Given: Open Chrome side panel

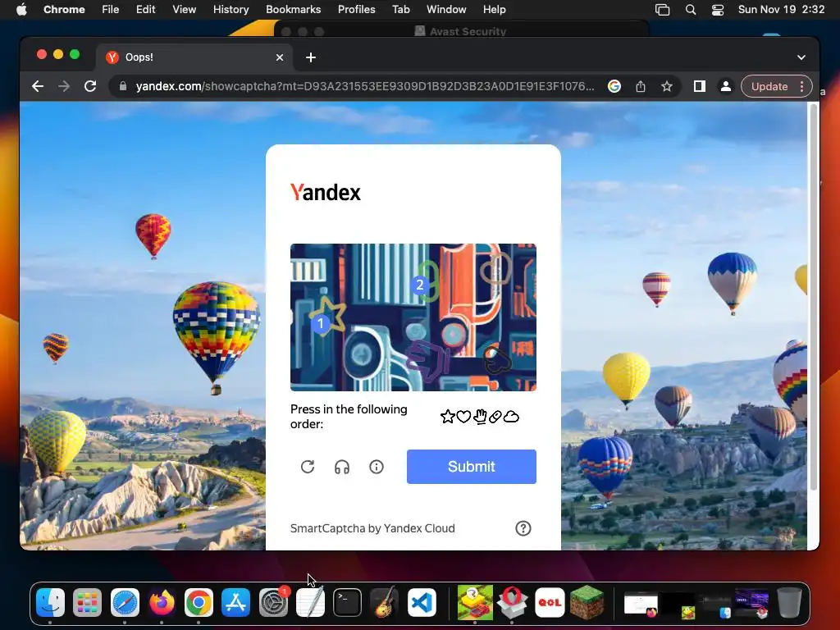Looking at the screenshot, I should click(699, 86).
